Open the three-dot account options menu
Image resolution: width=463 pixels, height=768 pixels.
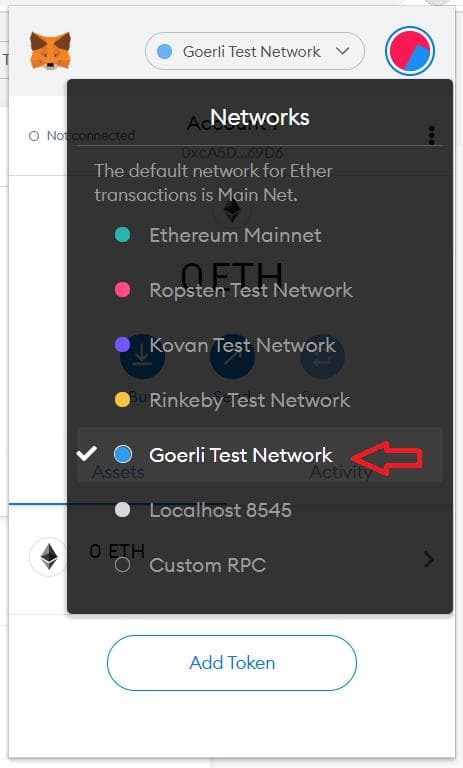coord(431,135)
